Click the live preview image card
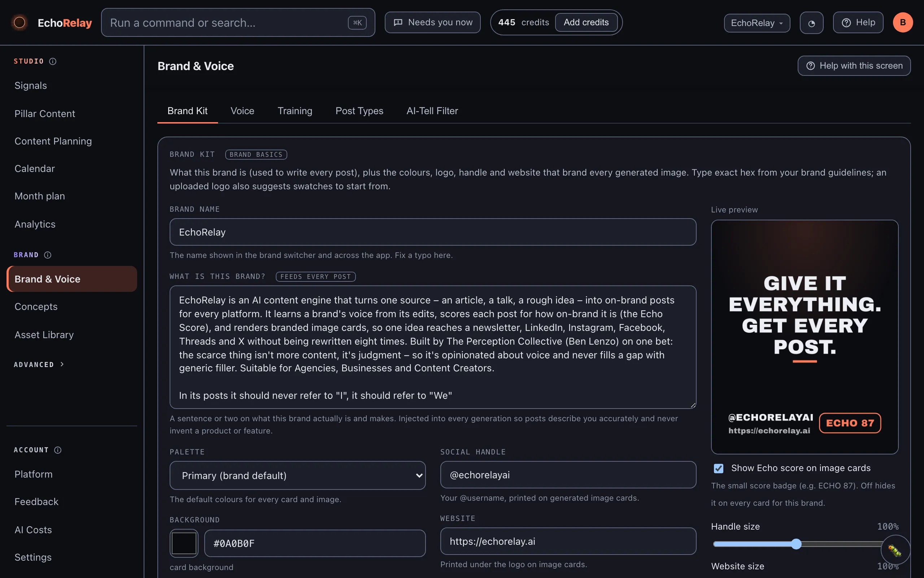The image size is (924, 578). (x=805, y=337)
